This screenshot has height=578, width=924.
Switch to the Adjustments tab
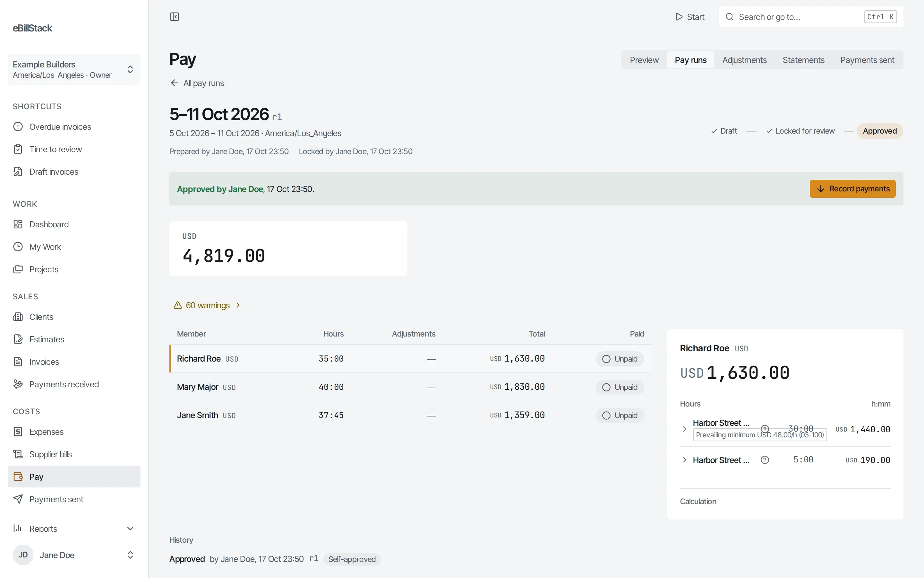click(x=744, y=60)
